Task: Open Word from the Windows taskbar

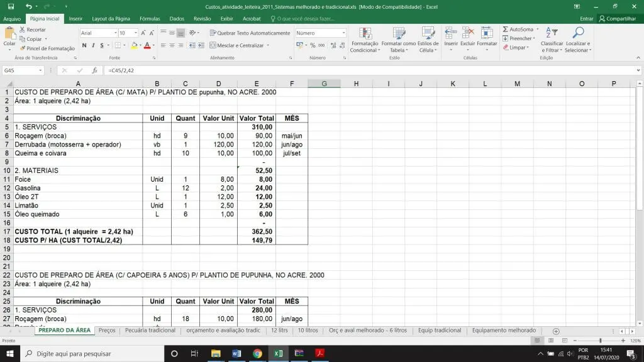Action: click(236, 354)
